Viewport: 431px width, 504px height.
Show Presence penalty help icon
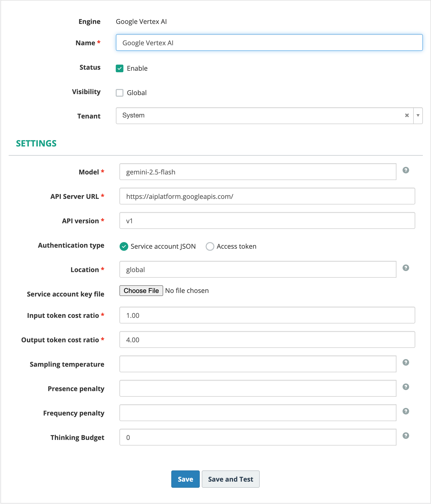click(406, 387)
